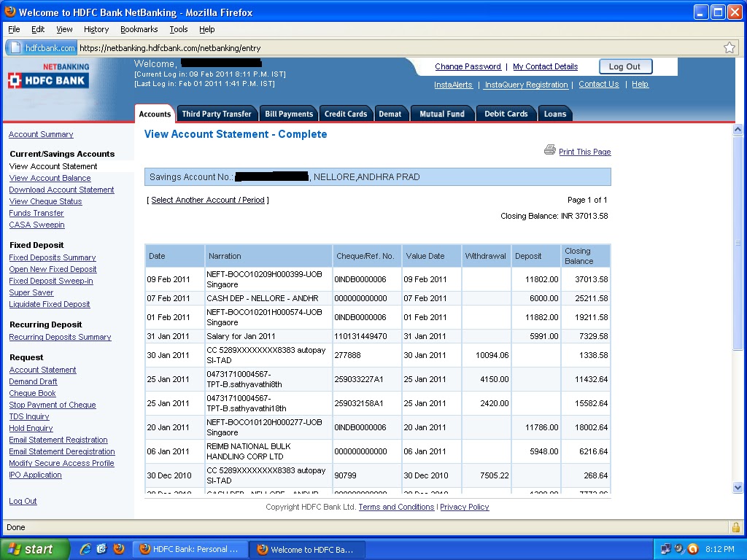The height and width of the screenshot is (560, 747).
Task: Click Stop Payment of Cheque link
Action: 53,405
